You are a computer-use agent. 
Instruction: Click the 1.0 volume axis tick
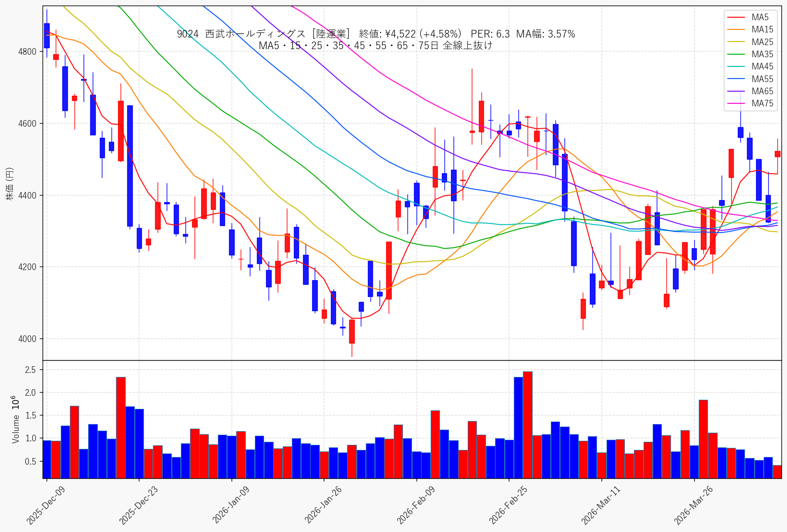[x=30, y=438]
